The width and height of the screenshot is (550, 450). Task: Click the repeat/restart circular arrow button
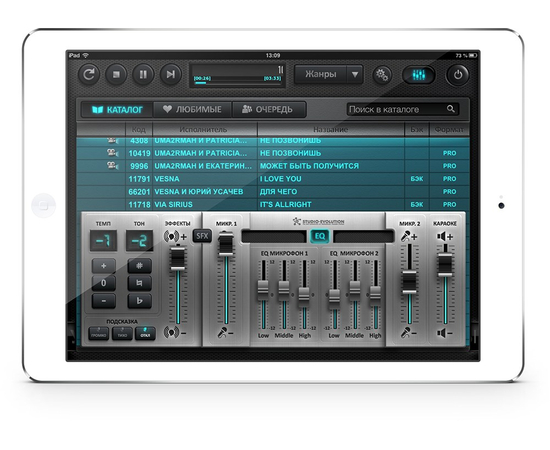click(88, 75)
